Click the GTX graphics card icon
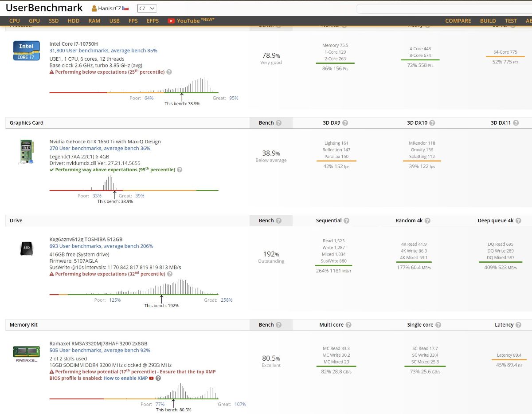Image resolution: width=532 pixels, height=414 pixels. [26, 152]
